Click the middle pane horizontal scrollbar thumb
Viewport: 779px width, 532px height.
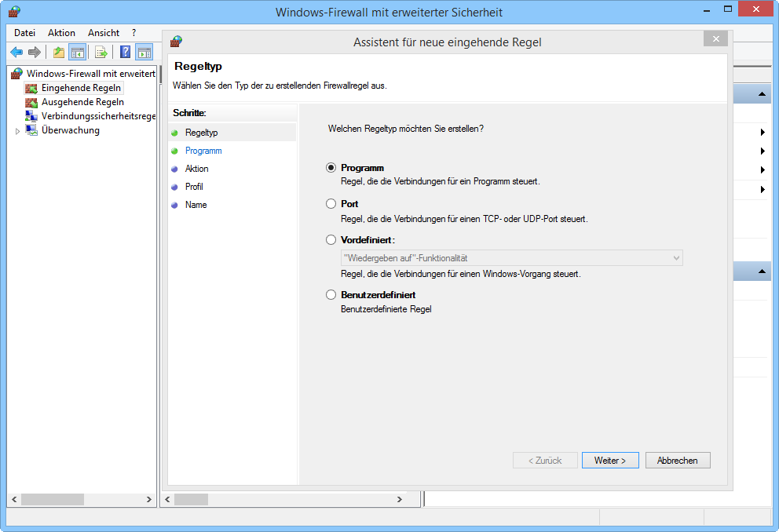click(x=192, y=499)
